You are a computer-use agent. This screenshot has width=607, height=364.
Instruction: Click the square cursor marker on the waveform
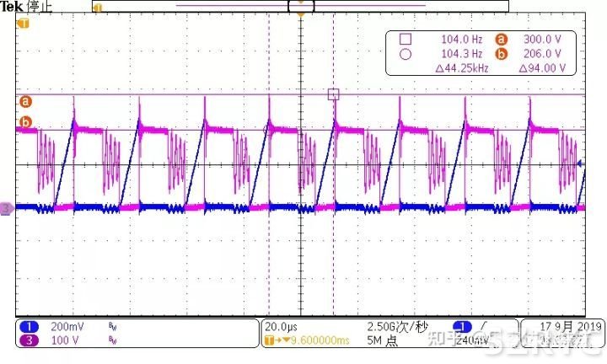tap(333, 94)
